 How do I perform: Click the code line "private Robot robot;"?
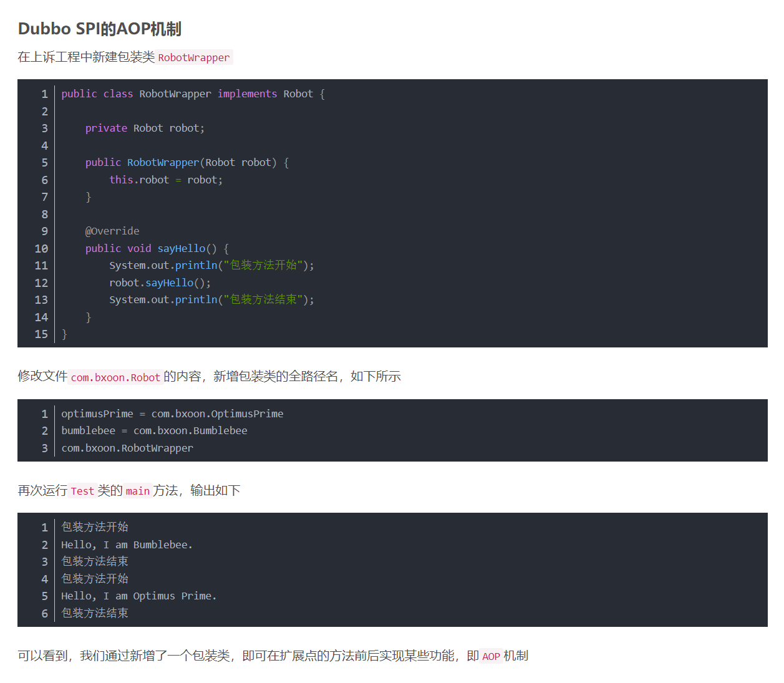coord(145,128)
